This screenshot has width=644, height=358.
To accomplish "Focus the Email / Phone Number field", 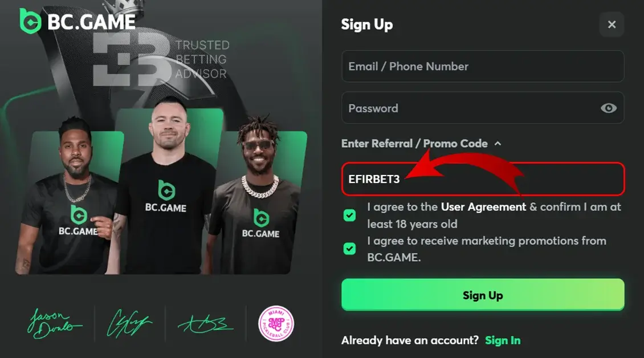I will [483, 66].
